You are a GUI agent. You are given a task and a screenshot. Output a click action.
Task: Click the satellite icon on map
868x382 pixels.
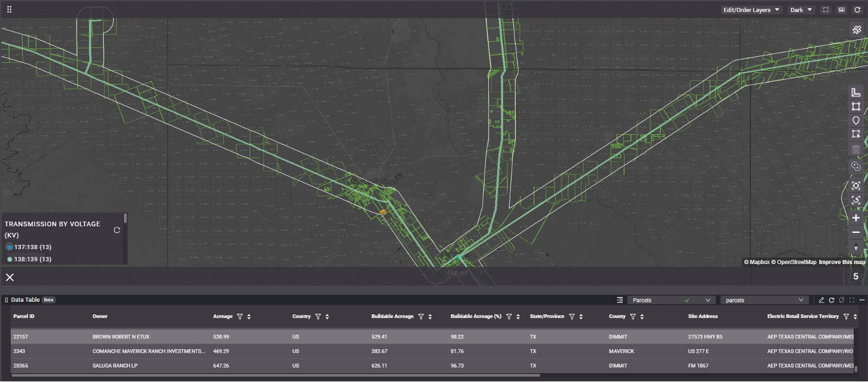[857, 30]
